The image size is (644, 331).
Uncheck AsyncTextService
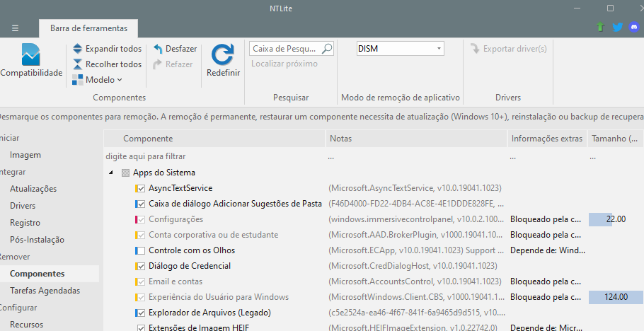141,189
